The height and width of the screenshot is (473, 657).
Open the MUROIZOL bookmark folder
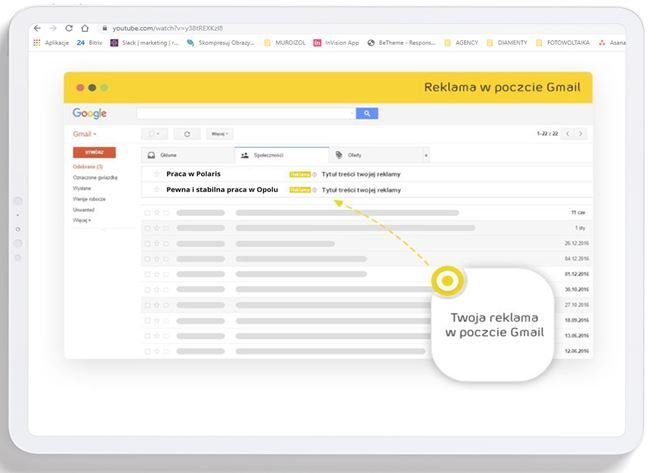(x=285, y=43)
